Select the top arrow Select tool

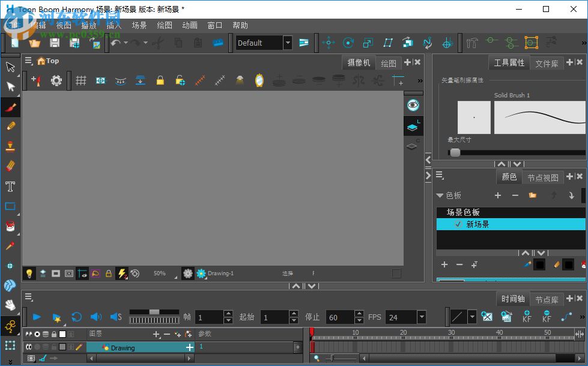(x=10, y=66)
